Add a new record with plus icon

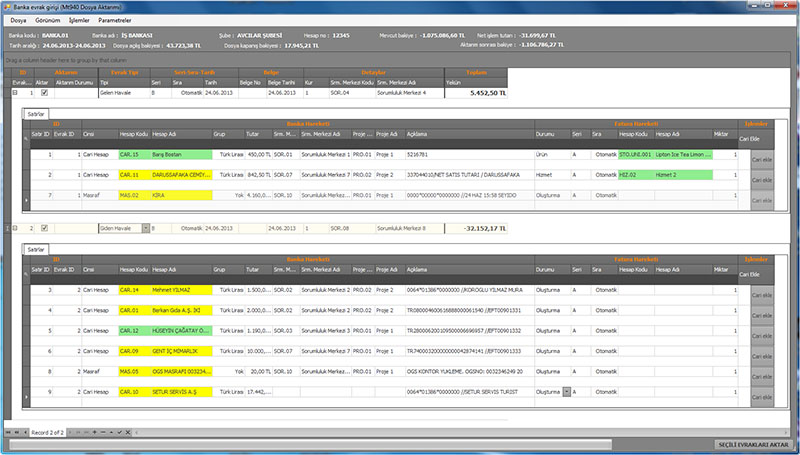[94, 433]
